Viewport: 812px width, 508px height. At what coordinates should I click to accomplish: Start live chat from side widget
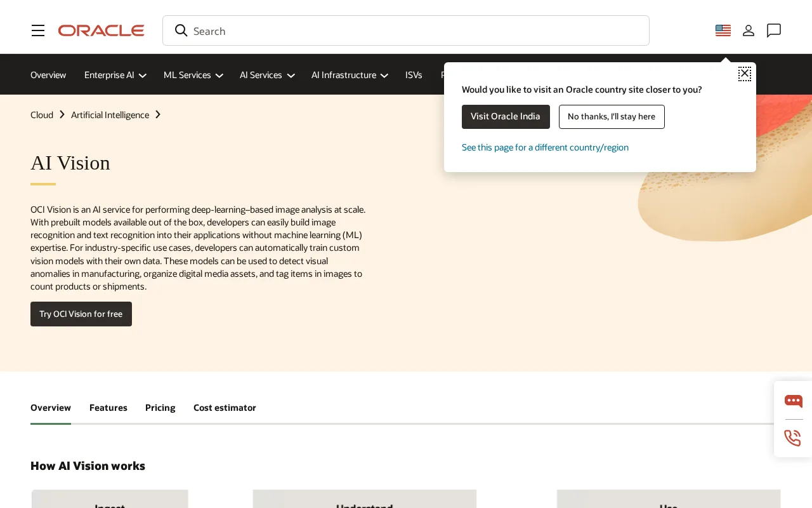[793, 401]
